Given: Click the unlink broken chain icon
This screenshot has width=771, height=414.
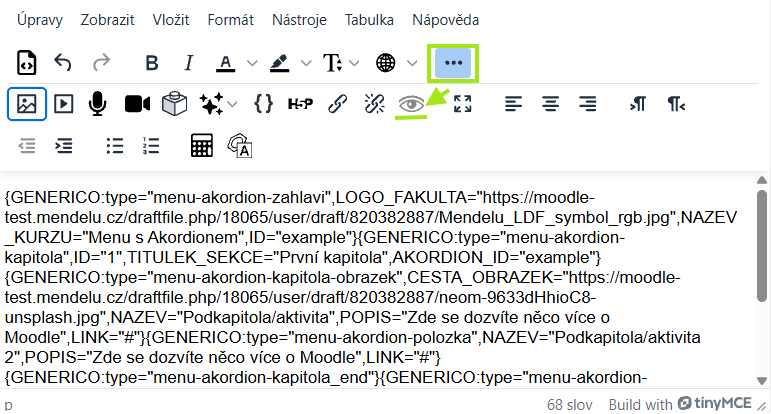Looking at the screenshot, I should [374, 103].
